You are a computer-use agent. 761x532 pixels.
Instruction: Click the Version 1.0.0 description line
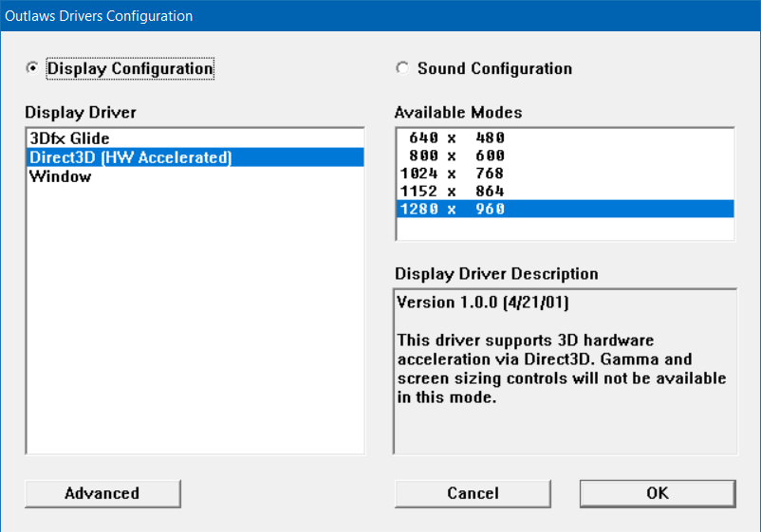(x=482, y=303)
